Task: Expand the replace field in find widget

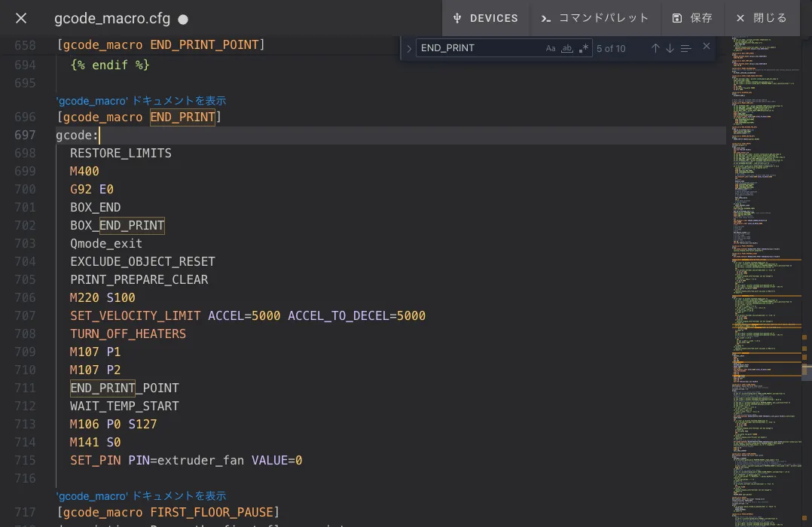Action: click(x=409, y=48)
